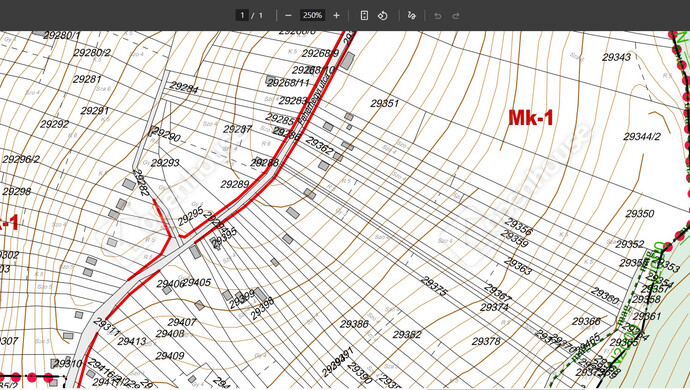
Task: Select parcel label 29289
Action: (235, 184)
